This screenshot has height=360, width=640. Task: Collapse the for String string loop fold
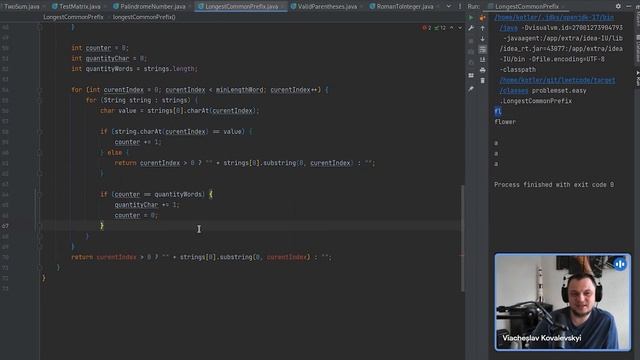pos(40,100)
